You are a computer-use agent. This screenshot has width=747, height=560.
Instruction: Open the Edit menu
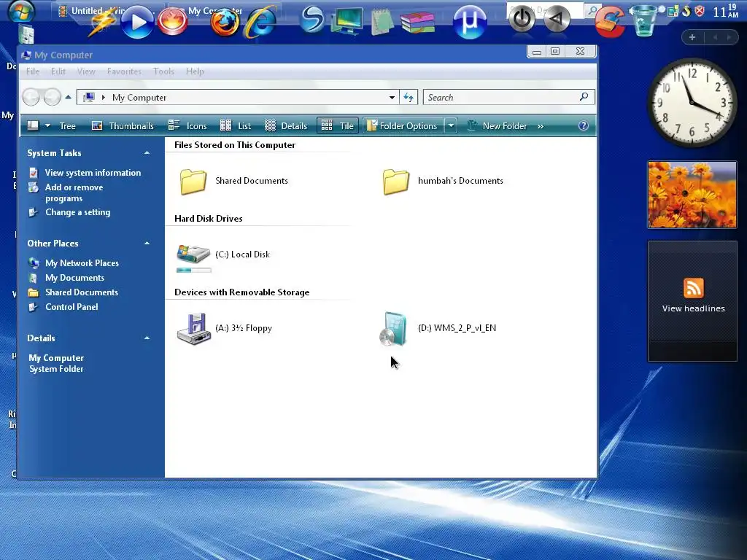pyautogui.click(x=58, y=71)
